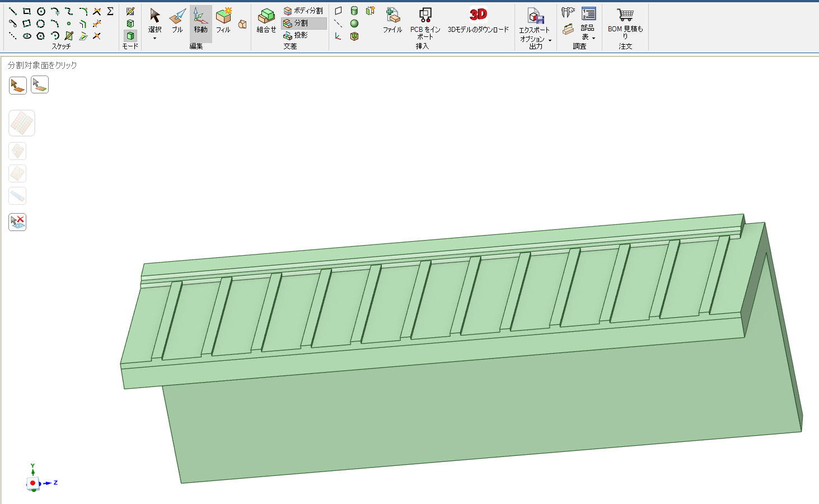This screenshot has width=819, height=504.
Task: Choose ボディ分割 in the intersect group
Action: (303, 11)
